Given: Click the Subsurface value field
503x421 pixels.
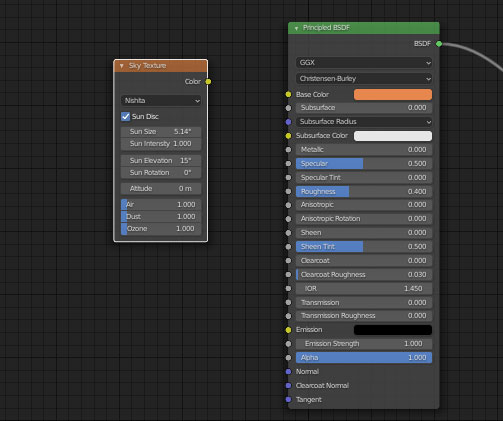Looking at the screenshot, I should coord(364,108).
